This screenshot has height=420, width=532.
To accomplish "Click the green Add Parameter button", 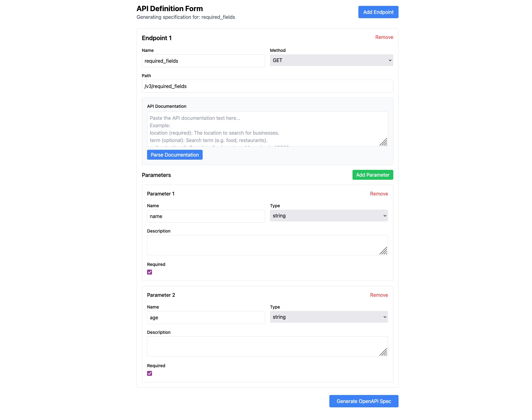I will tap(373, 175).
